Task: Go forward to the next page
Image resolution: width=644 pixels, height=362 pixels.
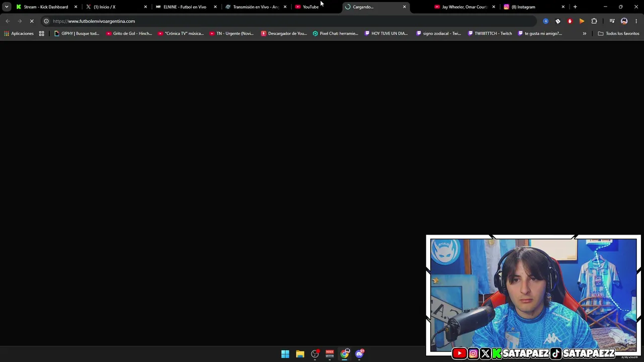Action: click(x=20, y=21)
